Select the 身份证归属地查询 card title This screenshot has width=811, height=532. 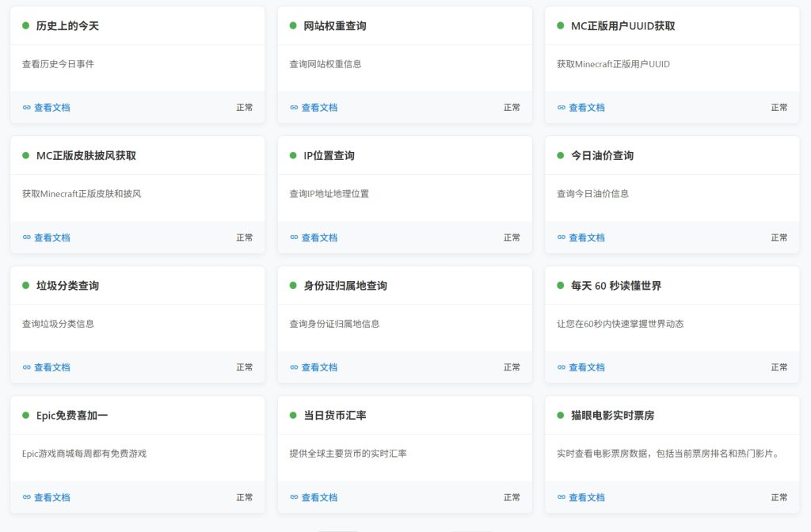(x=345, y=285)
